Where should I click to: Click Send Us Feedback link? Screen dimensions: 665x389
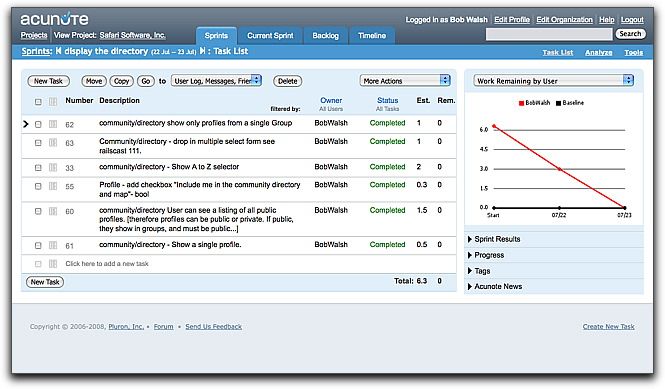(x=213, y=327)
